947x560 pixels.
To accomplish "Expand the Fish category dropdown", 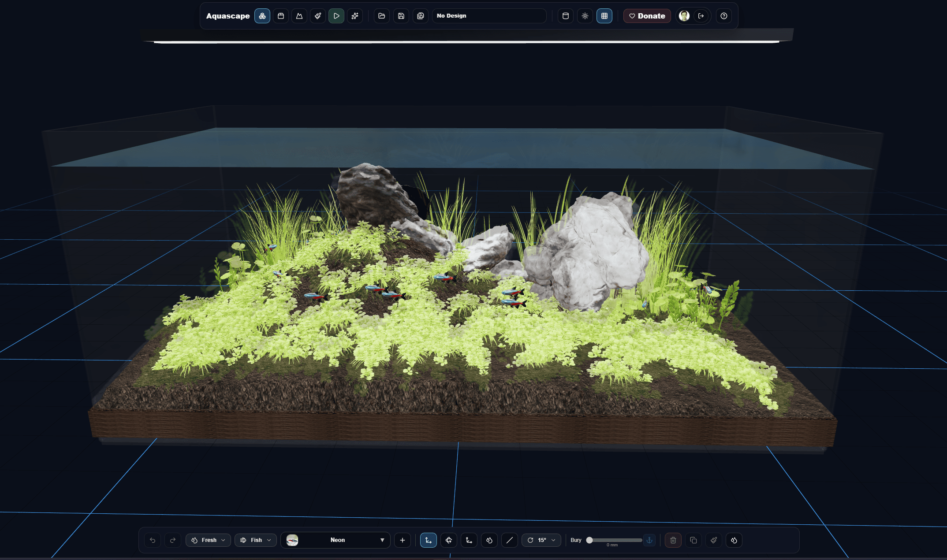I will [255, 540].
